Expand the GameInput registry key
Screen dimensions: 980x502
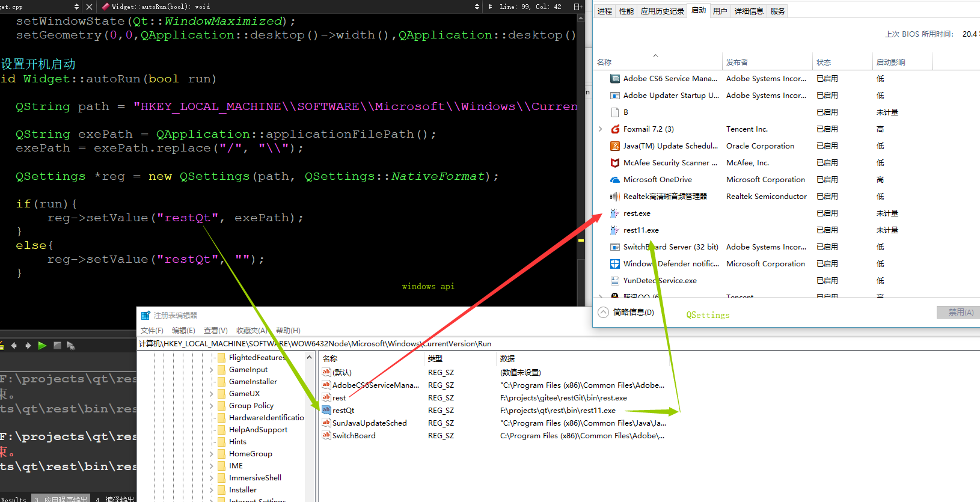(212, 370)
